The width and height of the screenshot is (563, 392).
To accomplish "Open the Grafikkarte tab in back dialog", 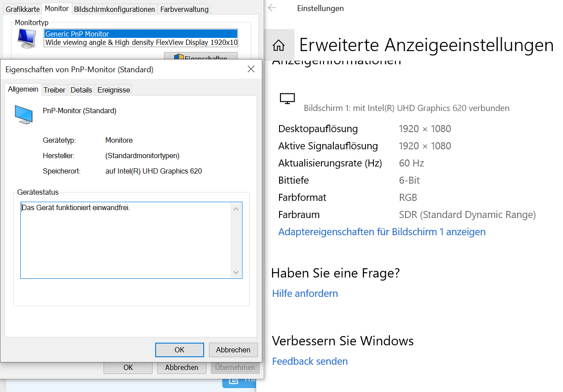I will click(x=22, y=9).
